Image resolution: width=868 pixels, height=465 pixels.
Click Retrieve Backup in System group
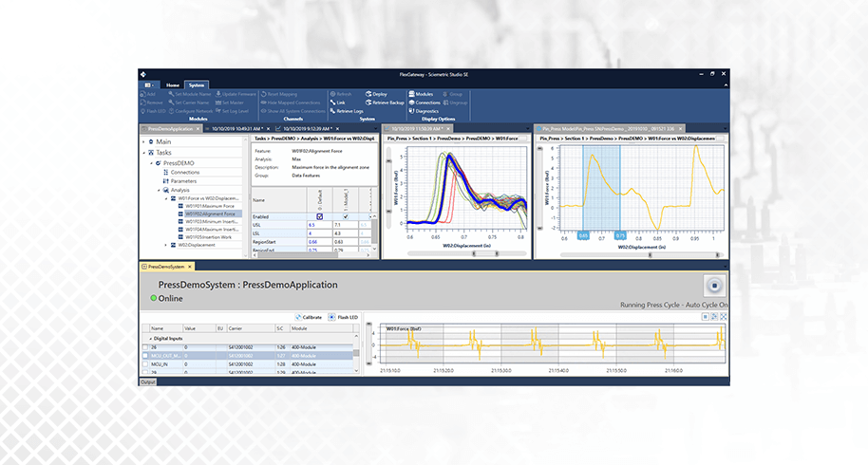[389, 102]
